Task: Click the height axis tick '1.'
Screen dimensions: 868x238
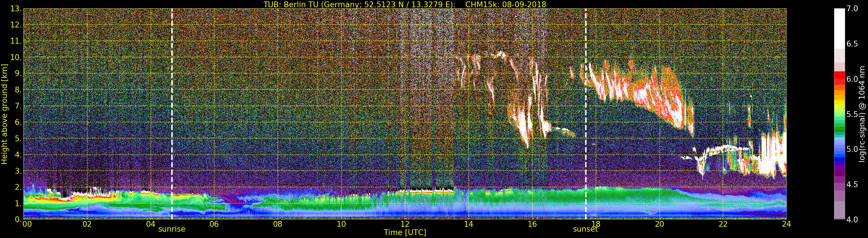Action: pos(18,203)
